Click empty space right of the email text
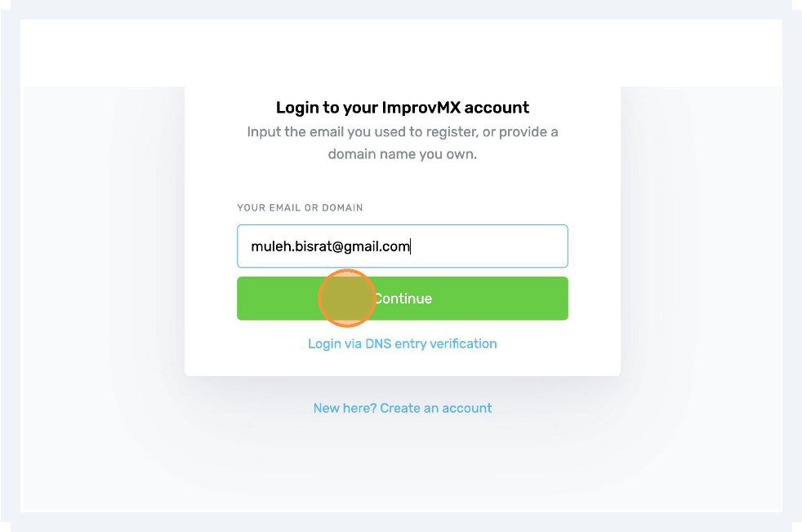802x532 pixels. pos(488,246)
